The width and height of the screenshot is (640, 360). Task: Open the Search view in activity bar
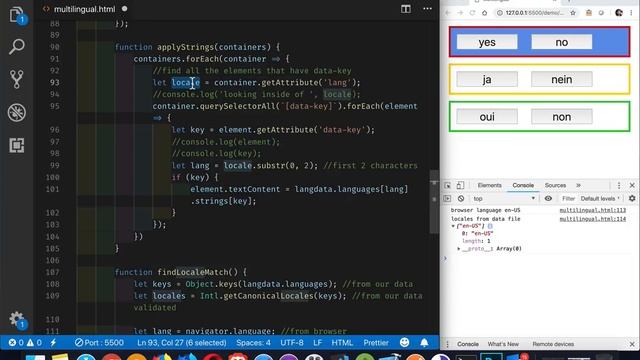click(x=16, y=47)
